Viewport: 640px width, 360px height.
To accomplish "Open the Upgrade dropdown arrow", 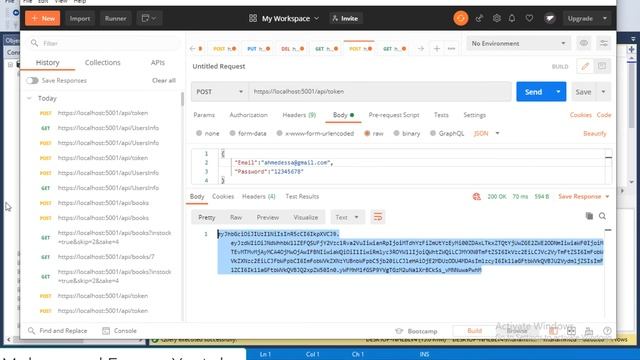I will point(605,18).
